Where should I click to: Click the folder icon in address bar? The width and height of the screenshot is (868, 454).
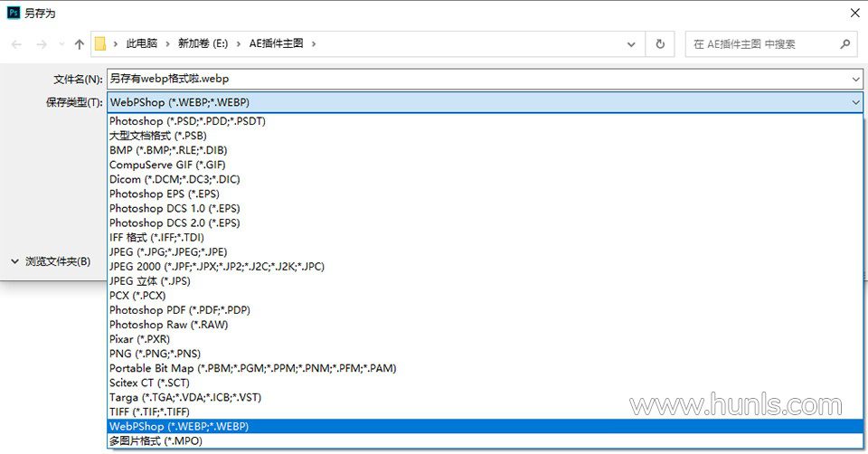pos(100,43)
